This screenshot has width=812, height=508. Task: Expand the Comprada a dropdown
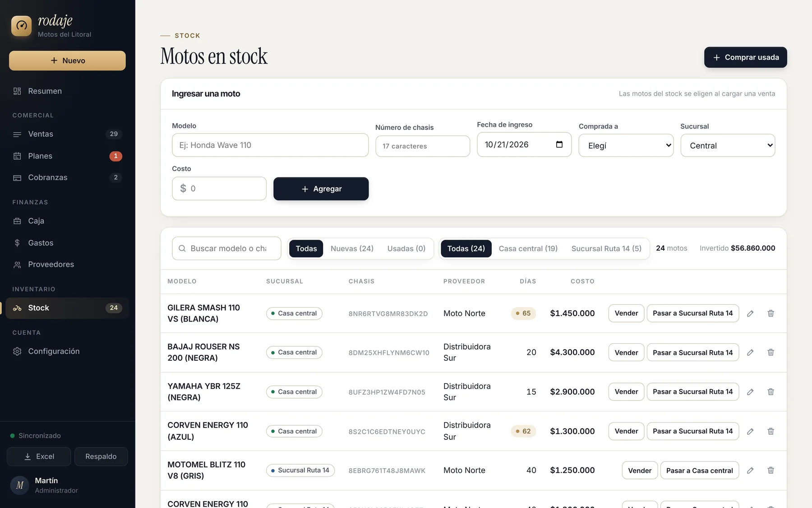[626, 145]
